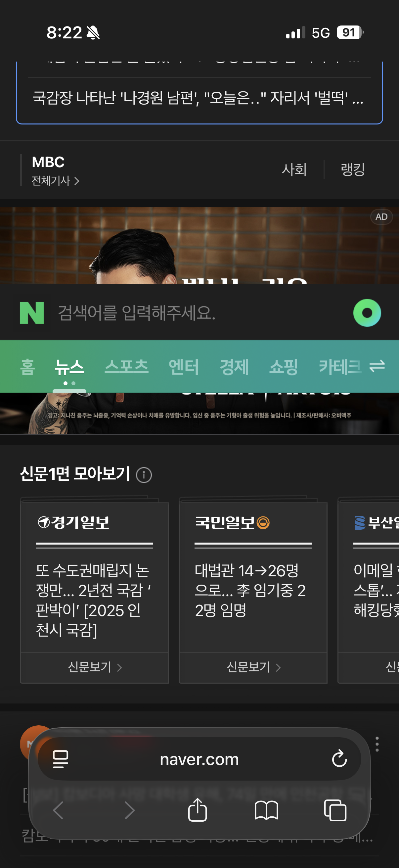Open the Safari tabs overview icon
The width and height of the screenshot is (399, 868).
click(335, 810)
